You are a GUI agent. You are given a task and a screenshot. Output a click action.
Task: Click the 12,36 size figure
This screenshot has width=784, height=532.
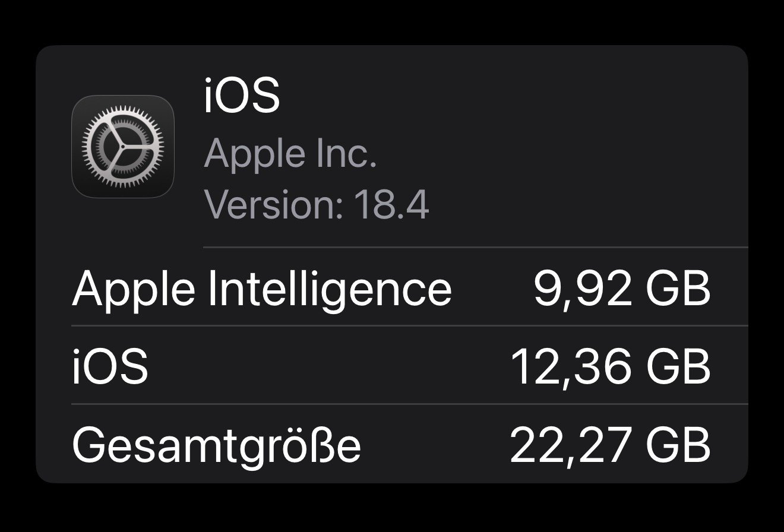coord(570,367)
